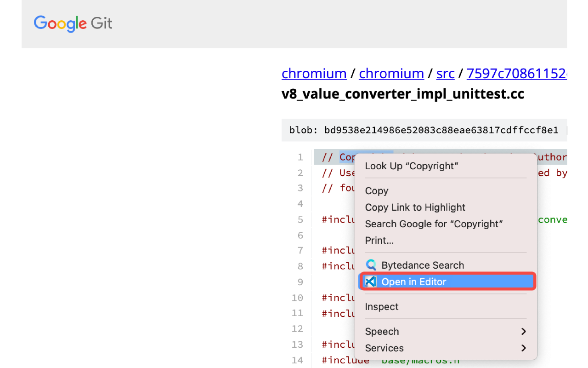Open the second chromium breadcrumb link

tap(391, 74)
